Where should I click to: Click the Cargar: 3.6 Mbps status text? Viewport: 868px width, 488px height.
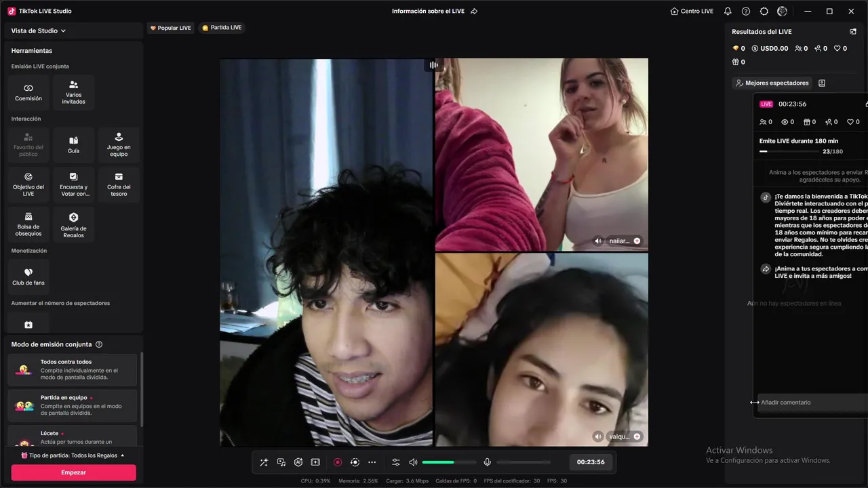click(408, 481)
